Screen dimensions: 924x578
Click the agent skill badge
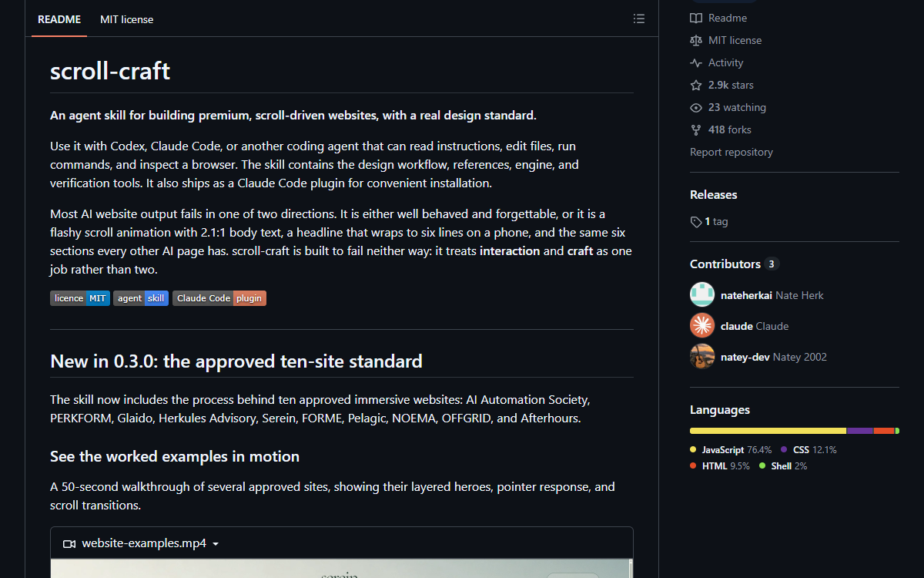coord(141,298)
